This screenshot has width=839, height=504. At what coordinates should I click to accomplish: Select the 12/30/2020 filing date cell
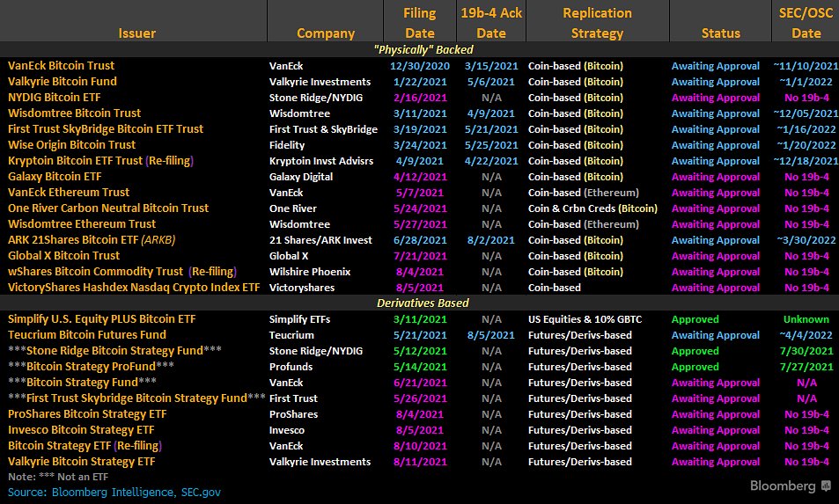420,66
